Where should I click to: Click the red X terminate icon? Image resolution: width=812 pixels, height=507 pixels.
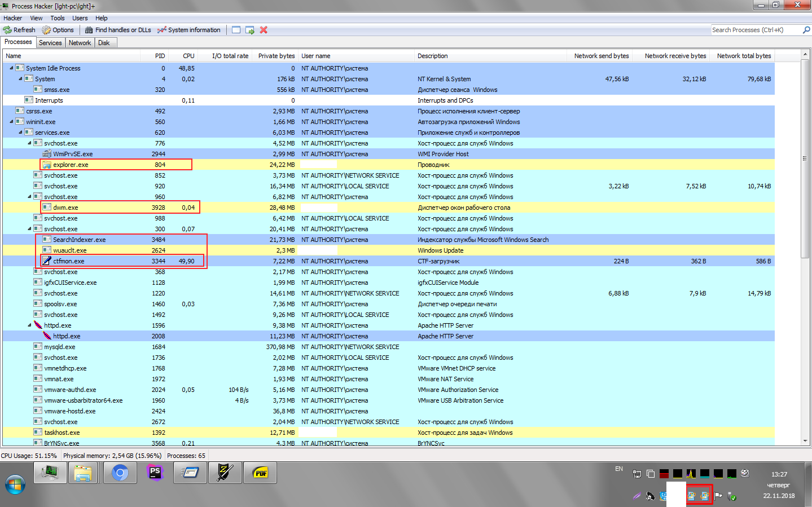tap(264, 30)
